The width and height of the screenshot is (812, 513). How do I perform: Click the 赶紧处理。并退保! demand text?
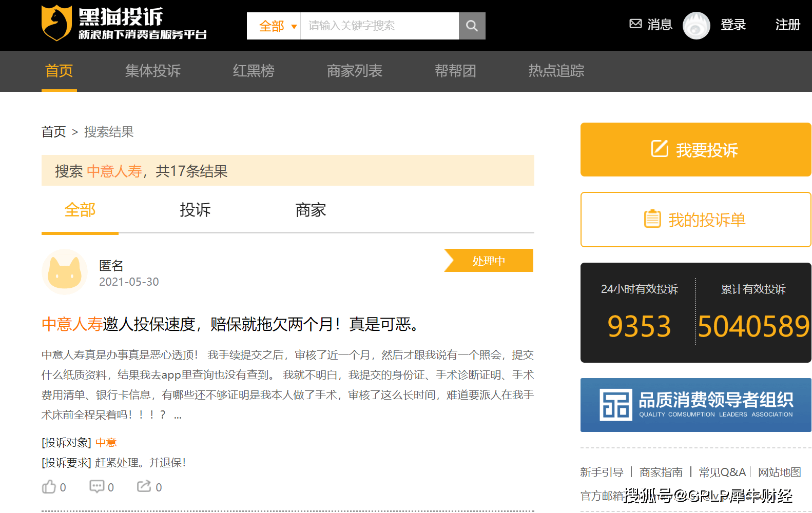[140, 463]
